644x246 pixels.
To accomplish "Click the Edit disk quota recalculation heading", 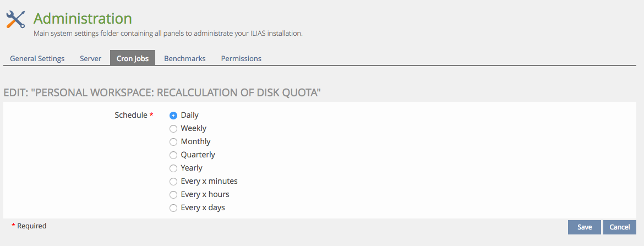I will pos(162,93).
